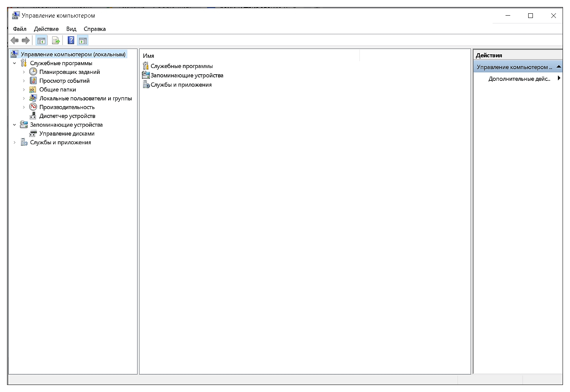Open the Дополнительные действия submenu arrow

click(559, 78)
